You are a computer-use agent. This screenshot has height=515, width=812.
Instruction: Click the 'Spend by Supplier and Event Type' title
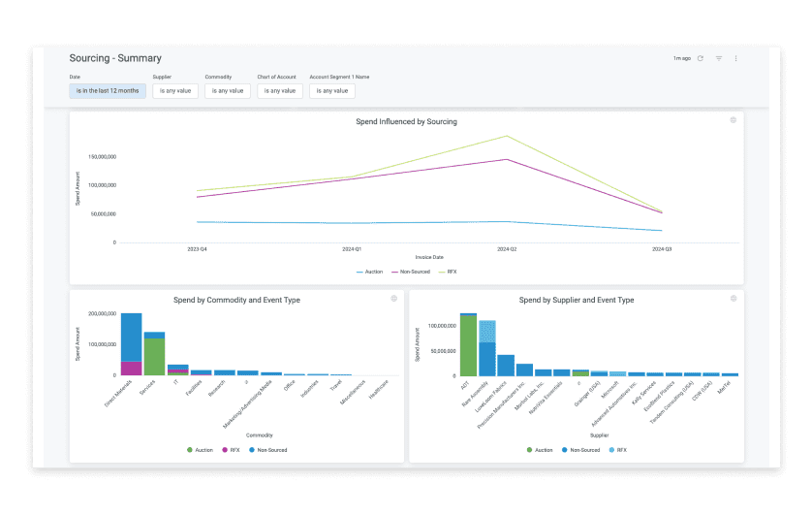click(x=577, y=300)
